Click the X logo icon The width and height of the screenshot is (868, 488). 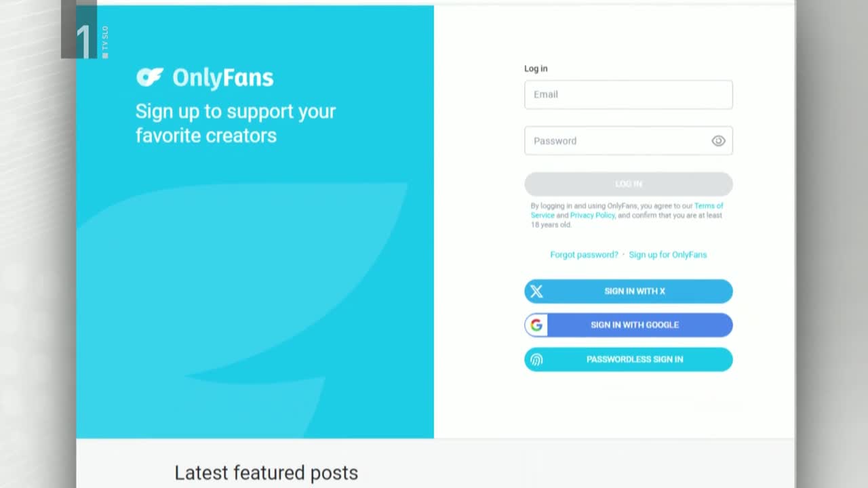pos(536,291)
